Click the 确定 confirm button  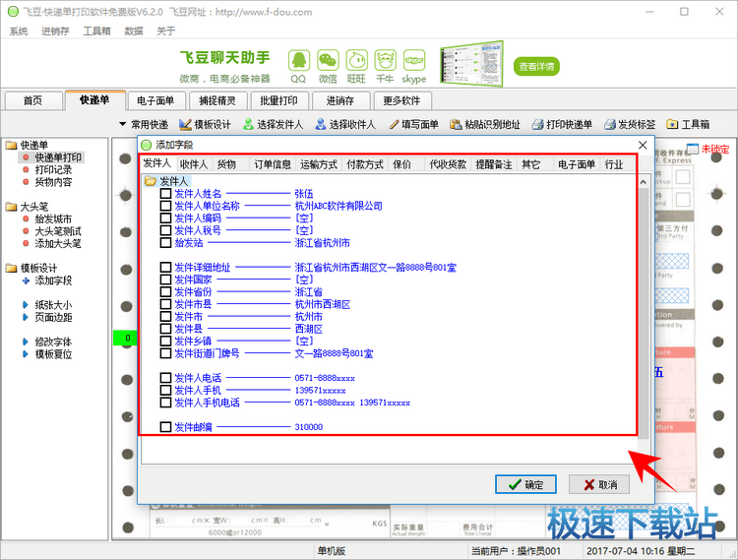coord(525,484)
